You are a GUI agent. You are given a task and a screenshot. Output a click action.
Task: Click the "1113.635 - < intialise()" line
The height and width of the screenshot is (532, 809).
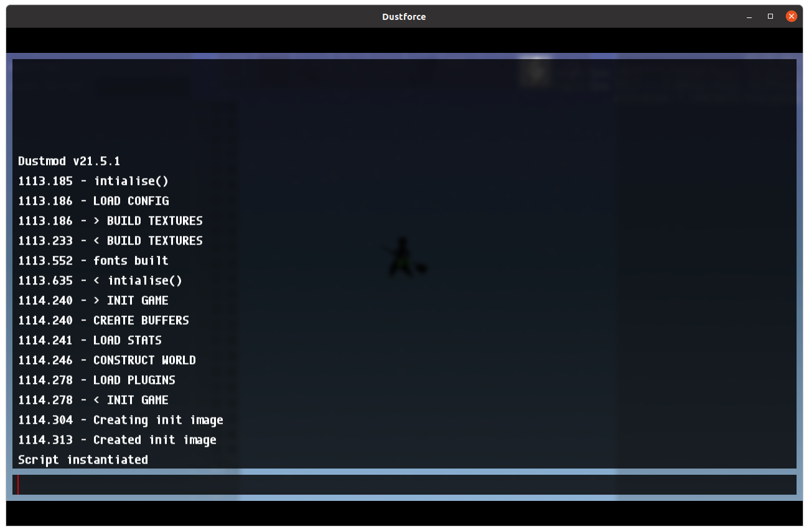coord(100,281)
